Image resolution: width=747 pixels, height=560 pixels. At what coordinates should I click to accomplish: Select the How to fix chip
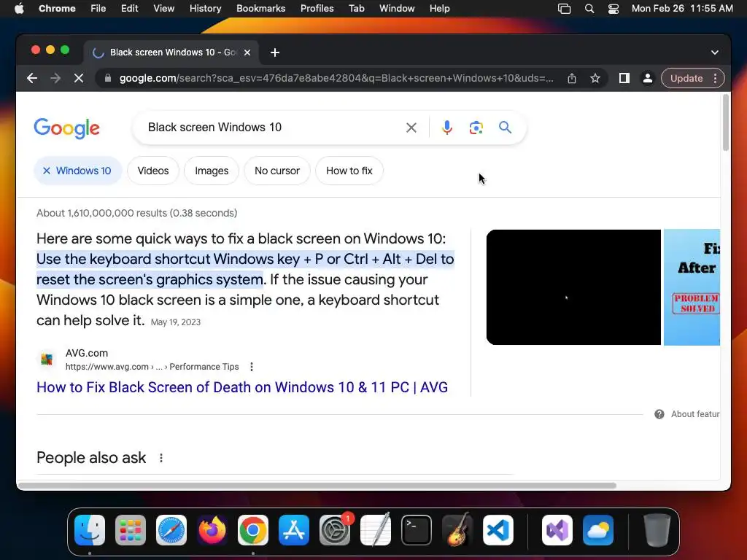coord(349,171)
